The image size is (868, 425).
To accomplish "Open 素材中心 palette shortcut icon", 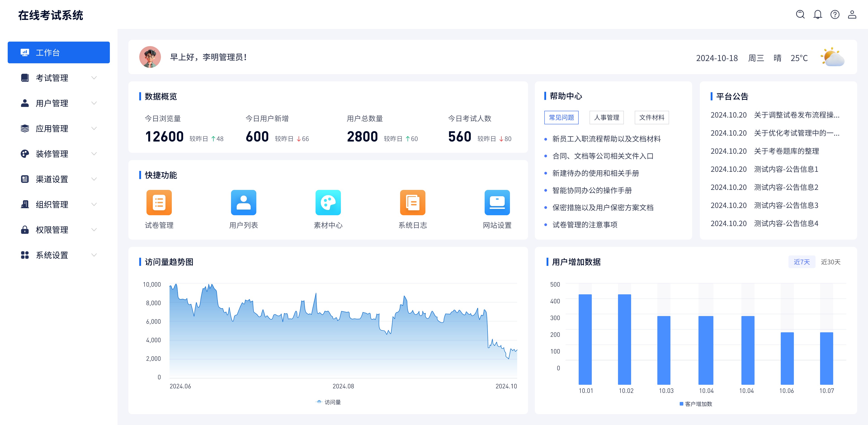I will pos(328,202).
